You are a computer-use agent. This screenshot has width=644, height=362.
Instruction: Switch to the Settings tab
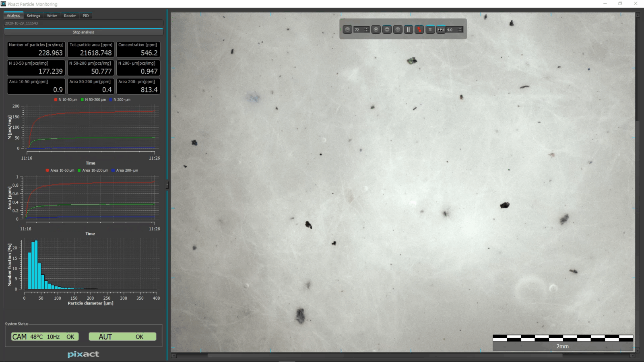33,16
